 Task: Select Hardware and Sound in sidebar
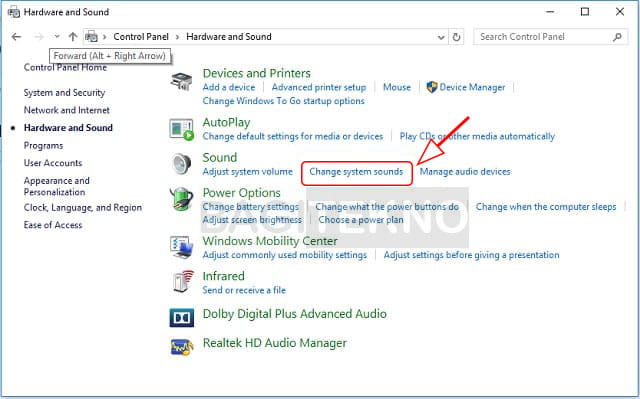tap(68, 128)
